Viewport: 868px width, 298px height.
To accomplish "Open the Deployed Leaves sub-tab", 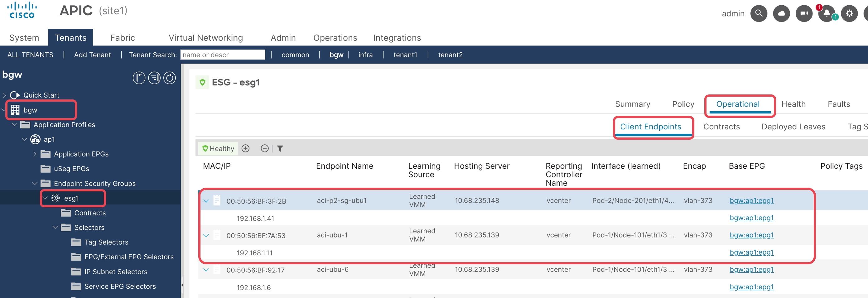I will pyautogui.click(x=793, y=127).
